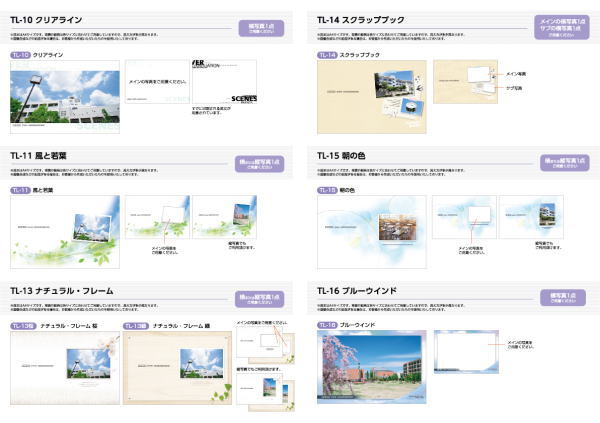Click the purple badge in the TL-16 header
600x423 pixels.
point(563,297)
